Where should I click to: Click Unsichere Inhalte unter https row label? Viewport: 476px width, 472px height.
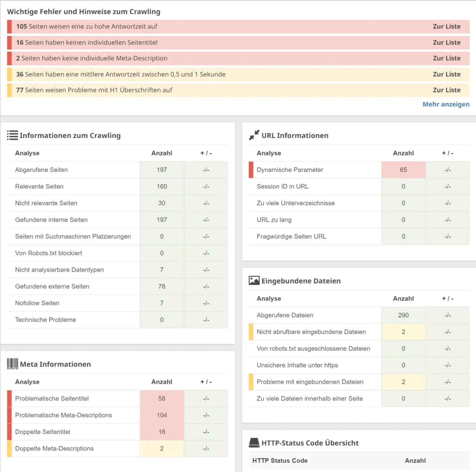coord(297,365)
